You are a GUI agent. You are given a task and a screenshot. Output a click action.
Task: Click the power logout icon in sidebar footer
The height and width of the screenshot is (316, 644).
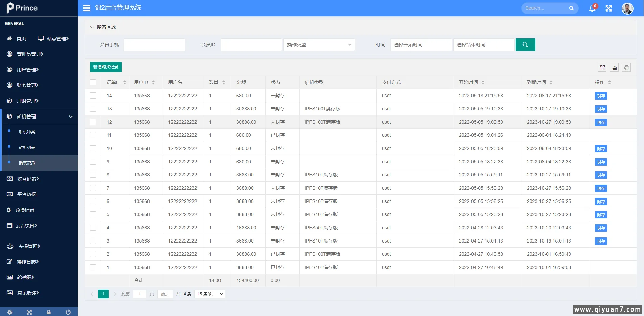coord(68,312)
